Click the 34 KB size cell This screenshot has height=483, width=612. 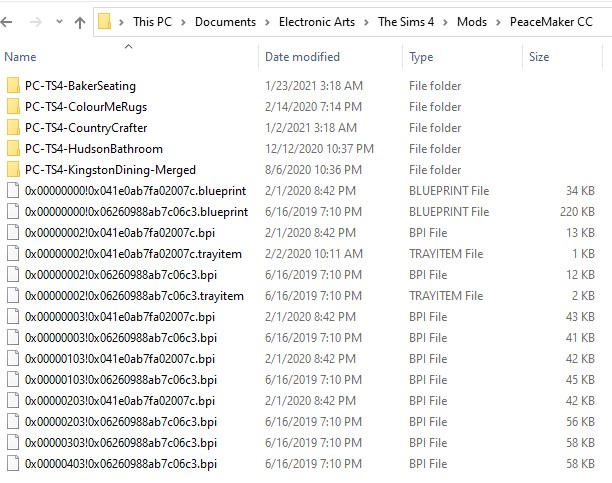[580, 191]
